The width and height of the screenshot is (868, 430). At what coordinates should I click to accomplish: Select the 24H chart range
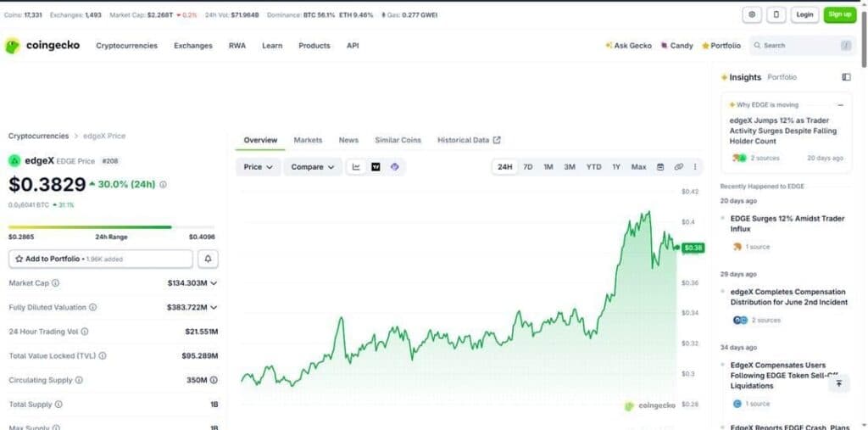coord(505,167)
